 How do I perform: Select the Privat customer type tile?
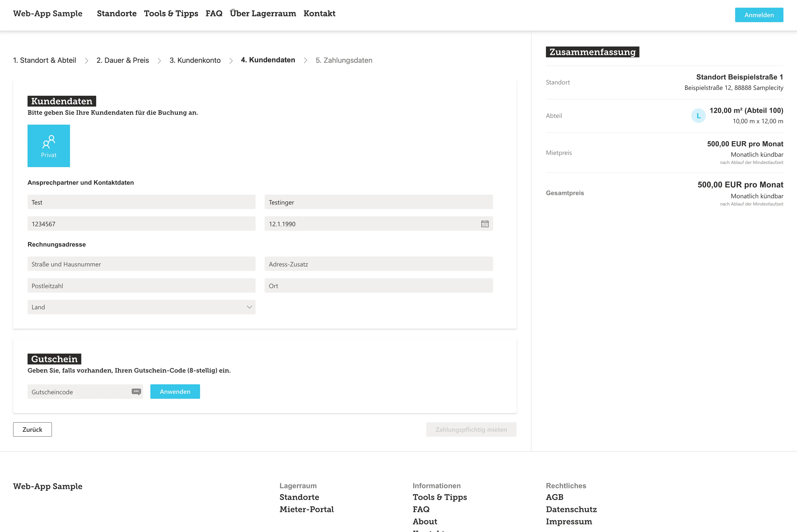point(49,146)
